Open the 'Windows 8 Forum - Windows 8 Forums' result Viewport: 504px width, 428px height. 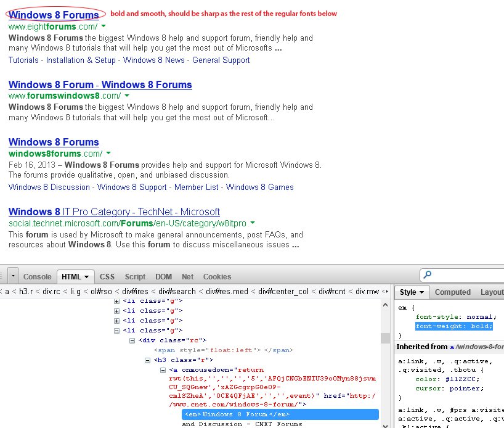[100, 84]
